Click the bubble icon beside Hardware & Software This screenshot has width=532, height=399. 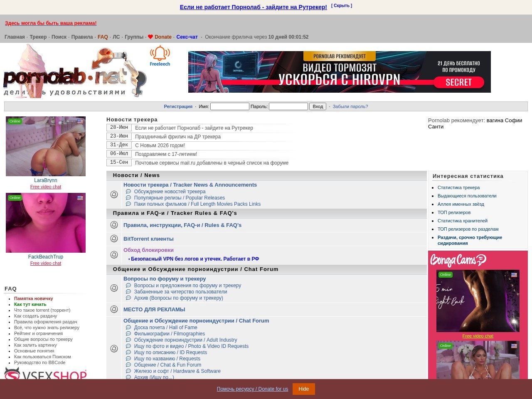[128, 371]
